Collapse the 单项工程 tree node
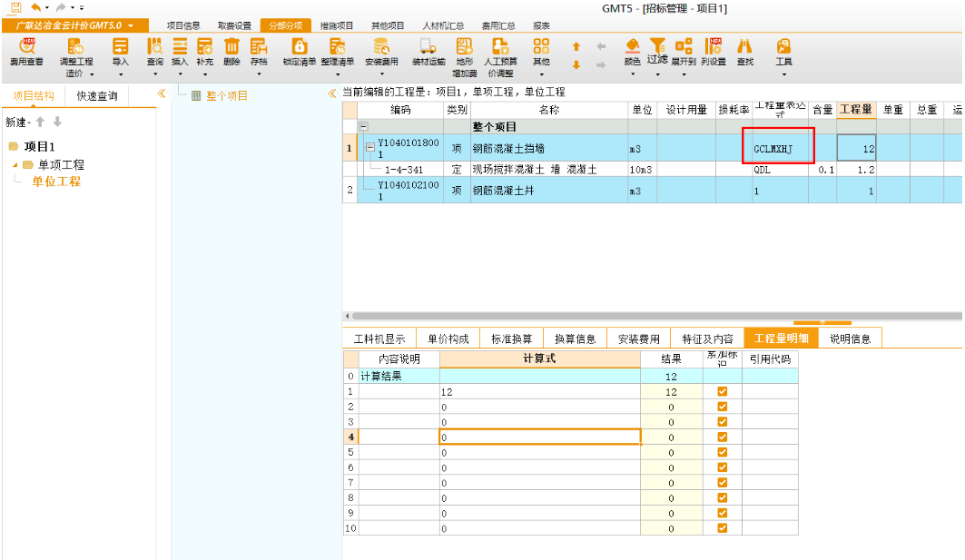Screen dimensions: 965x560 15,165
